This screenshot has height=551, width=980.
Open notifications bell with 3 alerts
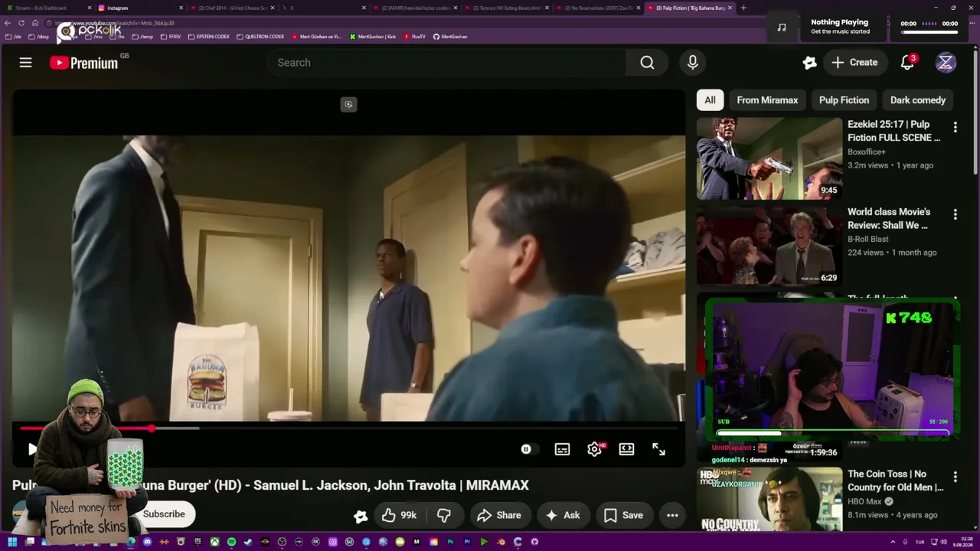(x=907, y=63)
